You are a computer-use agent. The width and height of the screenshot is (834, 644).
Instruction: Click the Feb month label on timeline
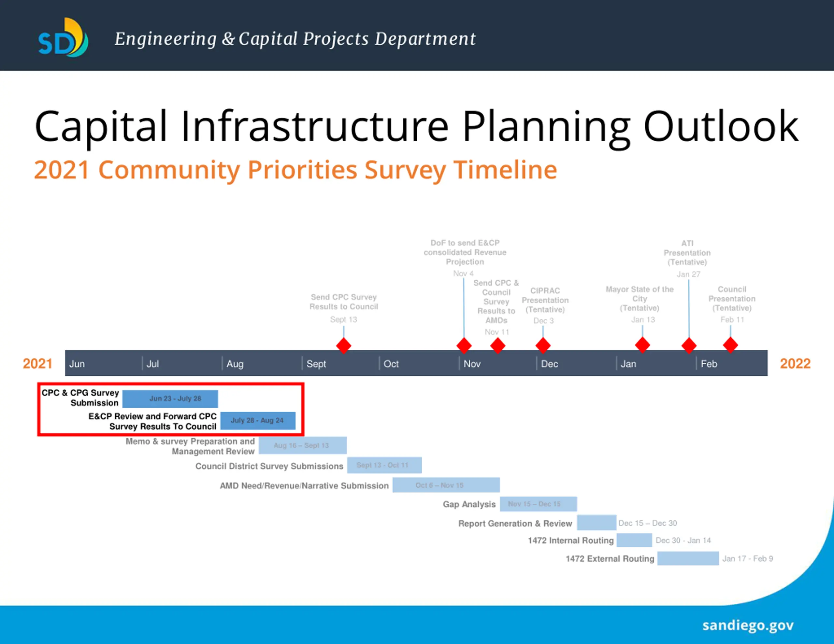709,364
